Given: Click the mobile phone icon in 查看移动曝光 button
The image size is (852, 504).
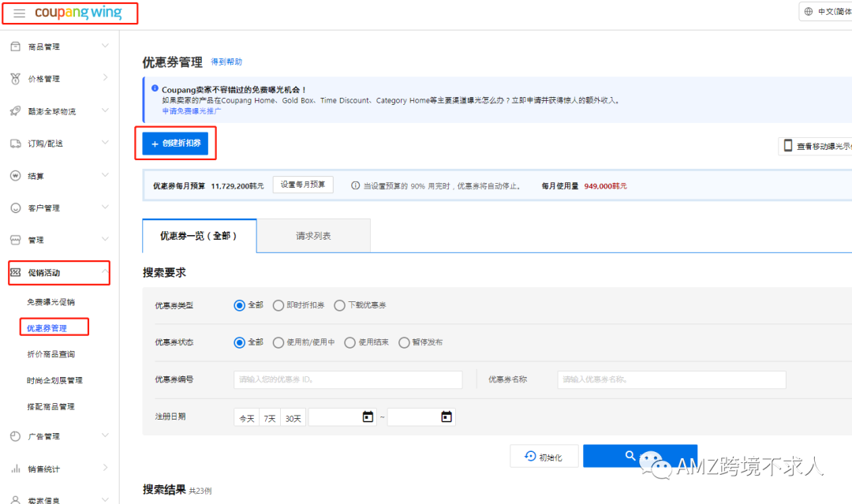Looking at the screenshot, I should click(788, 146).
